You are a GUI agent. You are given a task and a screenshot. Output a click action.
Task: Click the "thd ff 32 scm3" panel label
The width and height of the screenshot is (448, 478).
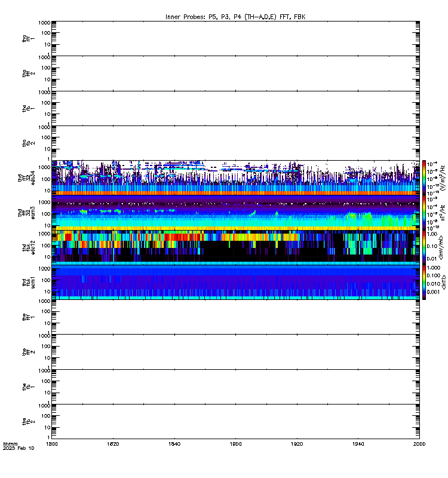tap(26, 213)
